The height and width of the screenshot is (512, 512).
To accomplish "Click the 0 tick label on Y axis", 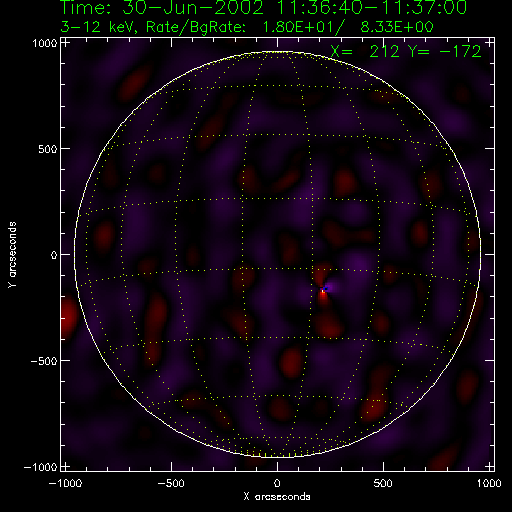I will 54,255.
